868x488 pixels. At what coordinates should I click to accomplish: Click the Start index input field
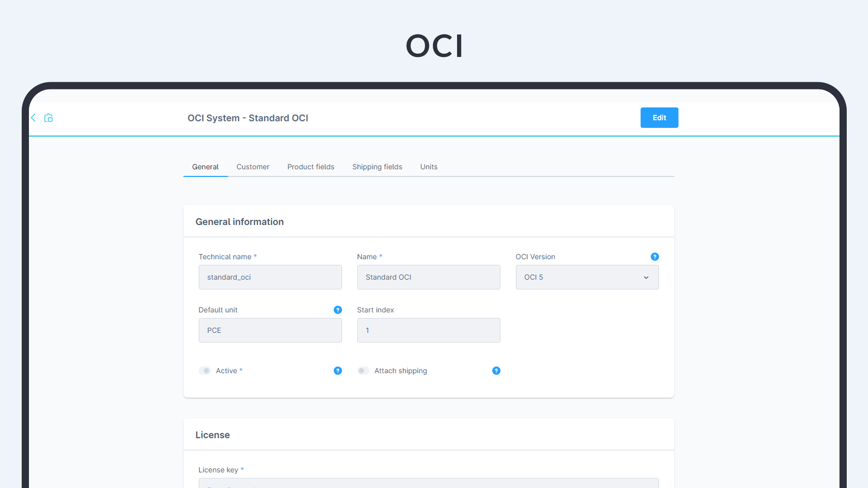click(429, 330)
